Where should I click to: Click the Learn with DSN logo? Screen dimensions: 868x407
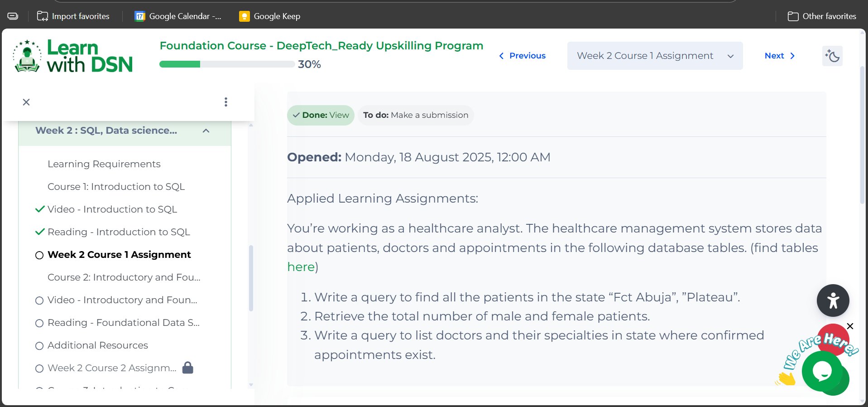point(73,57)
